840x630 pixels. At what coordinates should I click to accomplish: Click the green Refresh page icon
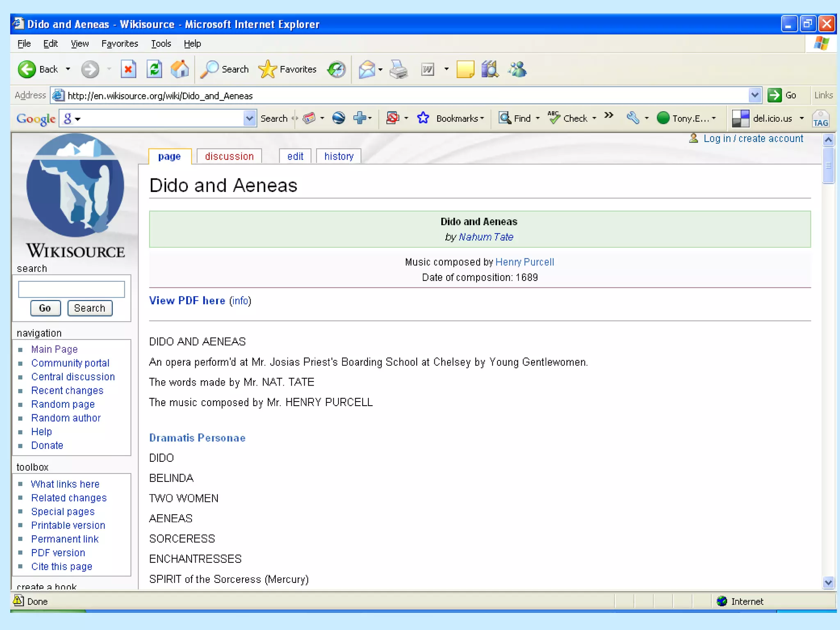[x=154, y=69]
